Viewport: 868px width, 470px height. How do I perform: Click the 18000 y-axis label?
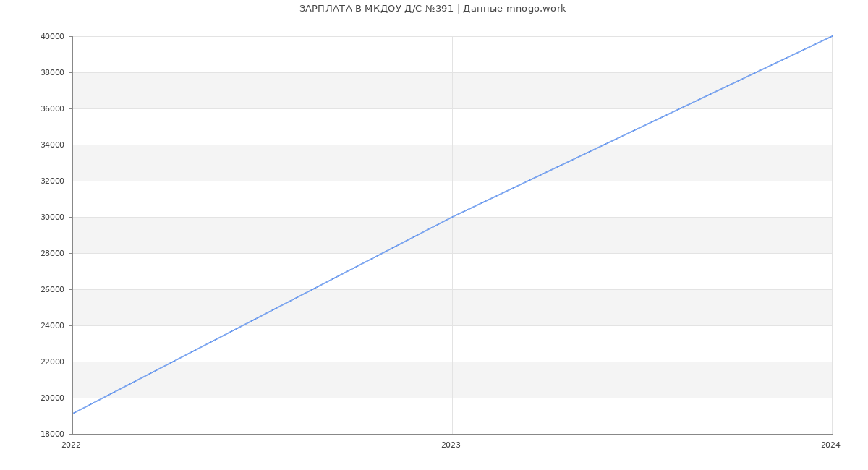click(54, 435)
